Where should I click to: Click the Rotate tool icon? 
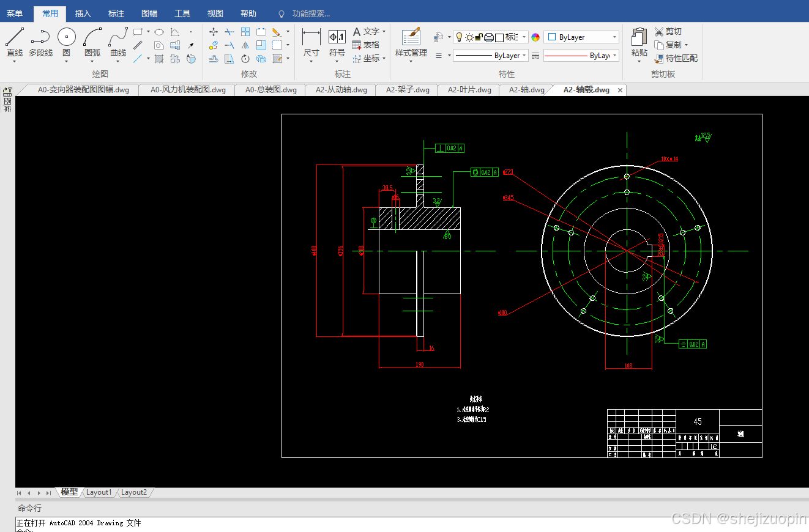click(x=245, y=59)
